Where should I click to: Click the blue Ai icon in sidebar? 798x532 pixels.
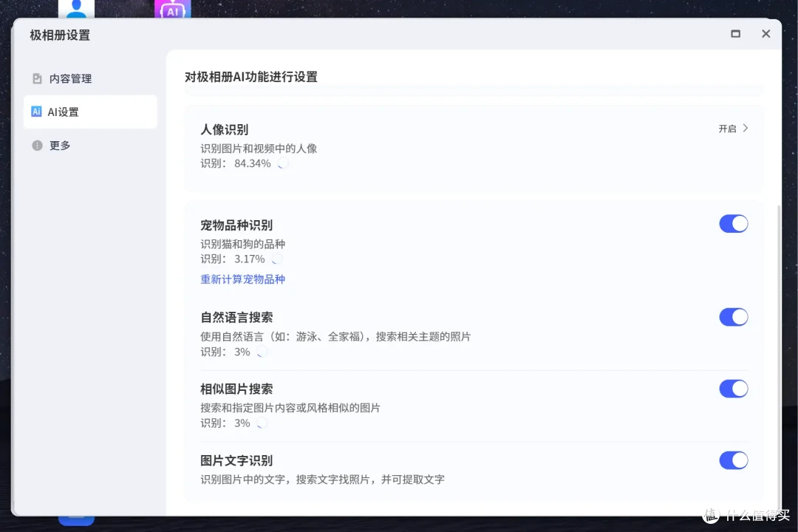point(36,112)
